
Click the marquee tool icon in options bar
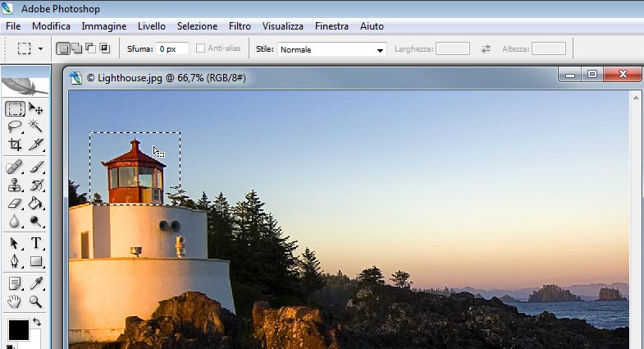tap(25, 48)
